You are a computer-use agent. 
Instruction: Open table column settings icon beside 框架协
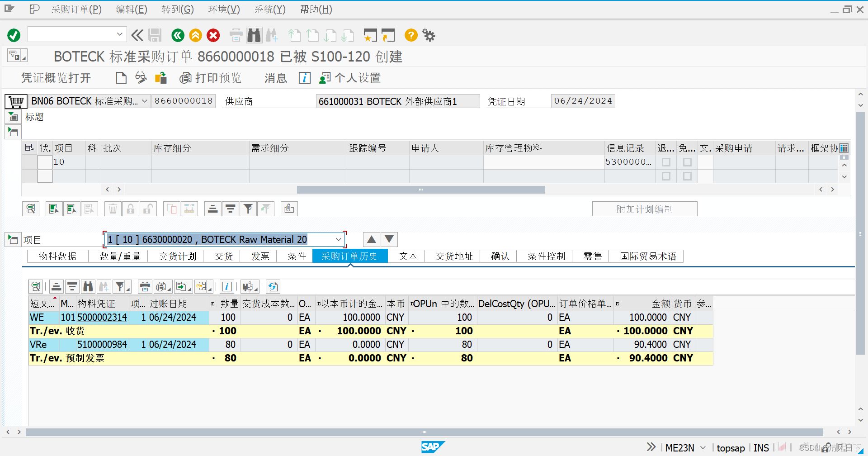[x=844, y=148]
